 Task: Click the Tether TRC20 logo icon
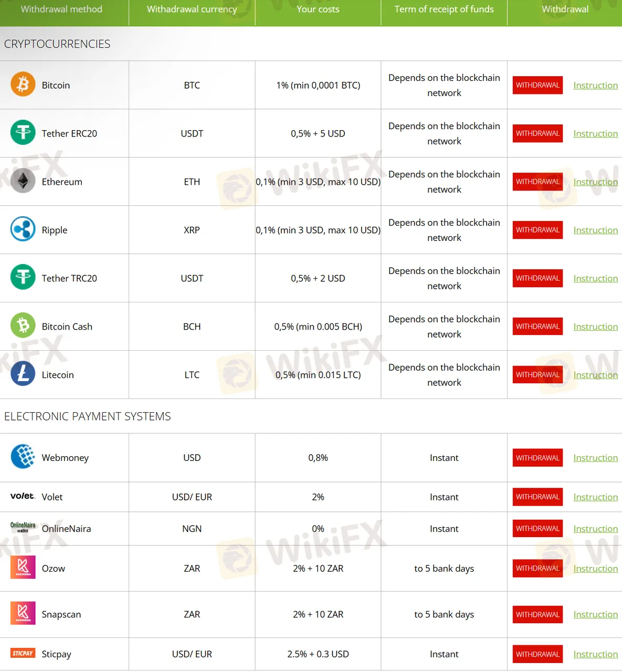[23, 278]
